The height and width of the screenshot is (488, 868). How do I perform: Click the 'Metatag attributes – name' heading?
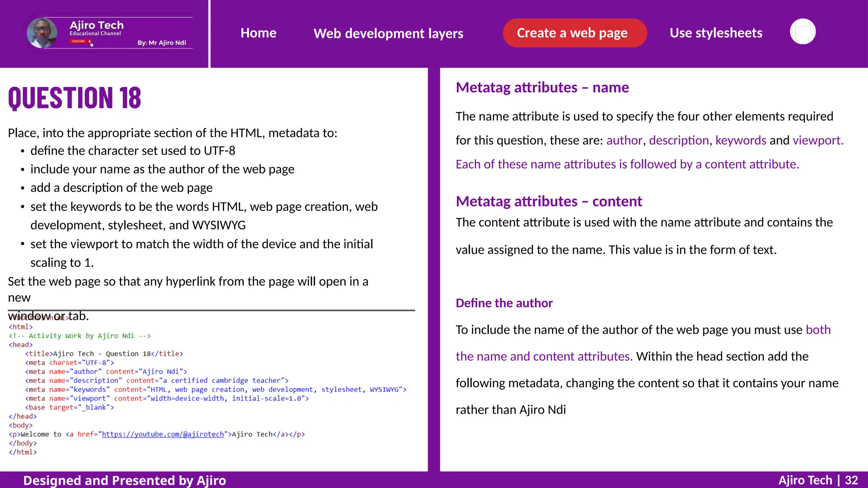coord(542,87)
